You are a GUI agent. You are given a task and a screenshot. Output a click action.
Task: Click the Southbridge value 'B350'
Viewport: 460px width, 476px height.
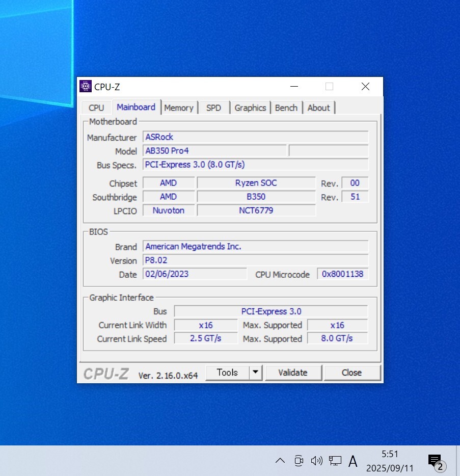pyautogui.click(x=256, y=197)
